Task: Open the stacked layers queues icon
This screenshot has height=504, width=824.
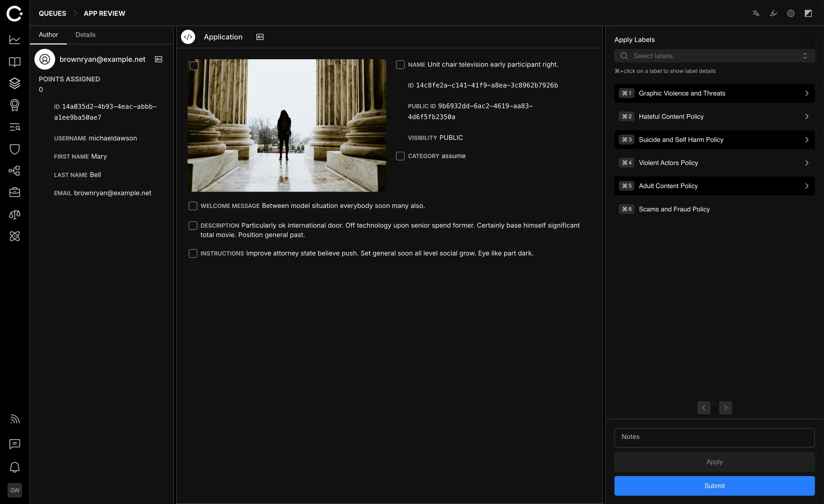Action: pyautogui.click(x=15, y=83)
